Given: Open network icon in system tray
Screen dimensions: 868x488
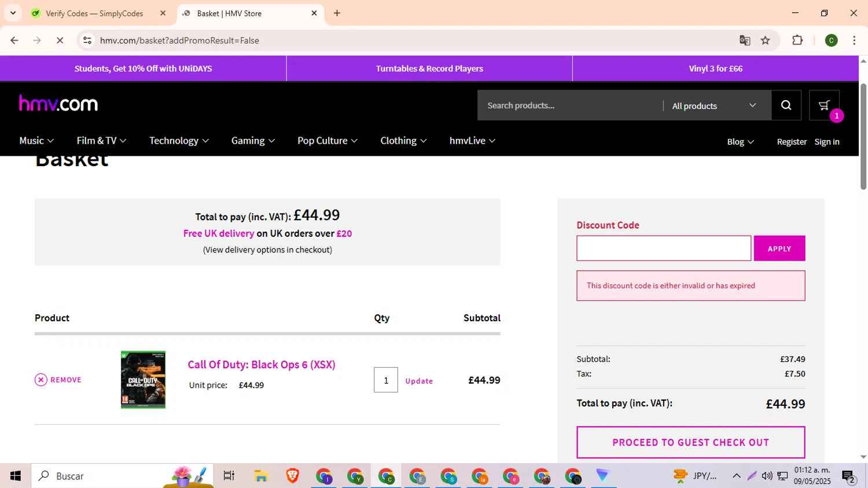Looking at the screenshot, I should tap(782, 476).
